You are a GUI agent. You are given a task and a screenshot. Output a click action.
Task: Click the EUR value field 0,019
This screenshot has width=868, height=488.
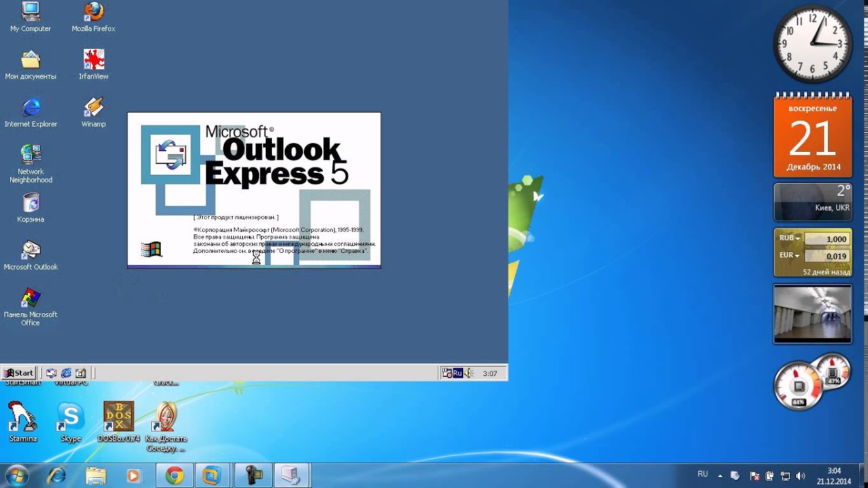(827, 256)
